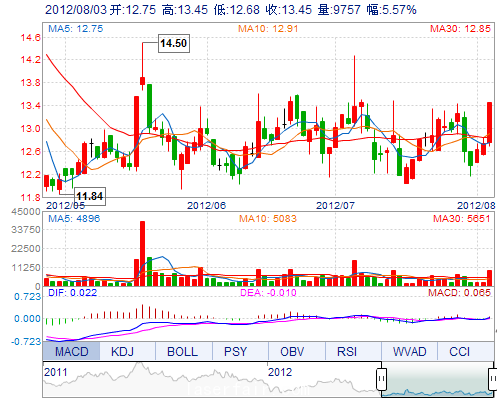Click the 11.84 low price label
The image size is (497, 399).
tap(90, 196)
